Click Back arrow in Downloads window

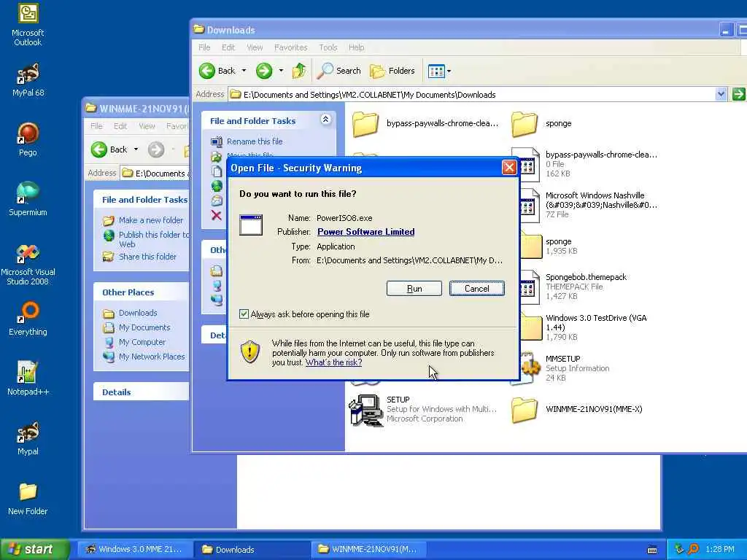coord(207,71)
